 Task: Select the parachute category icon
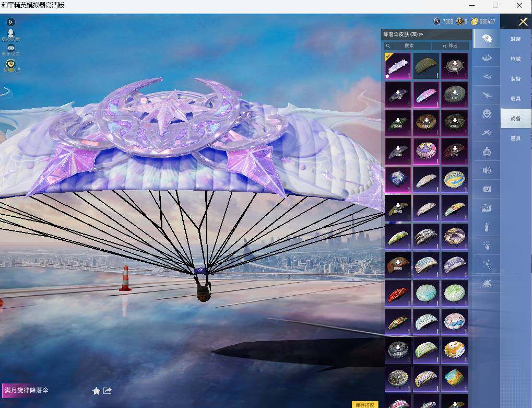point(487,38)
